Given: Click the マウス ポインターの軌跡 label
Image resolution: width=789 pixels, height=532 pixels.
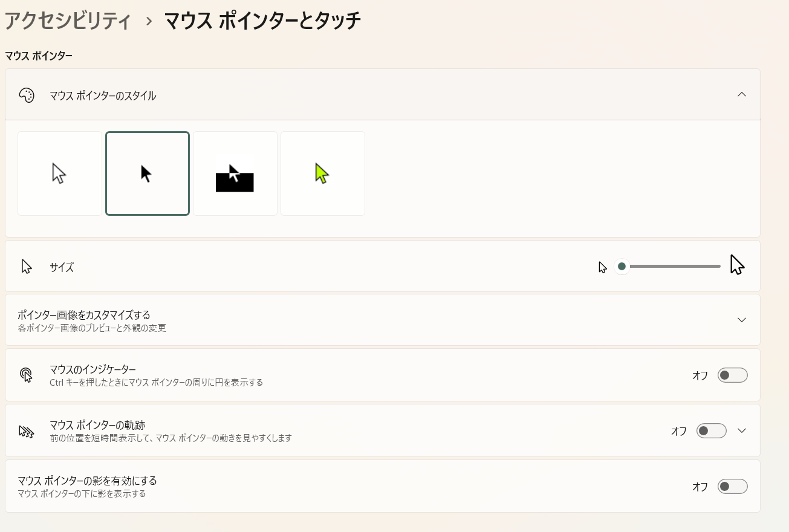Looking at the screenshot, I should tap(97, 425).
